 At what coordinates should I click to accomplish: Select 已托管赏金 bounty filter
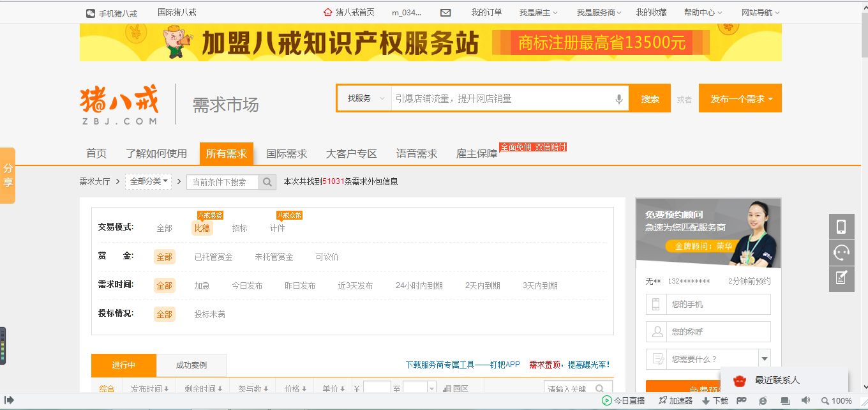(214, 257)
